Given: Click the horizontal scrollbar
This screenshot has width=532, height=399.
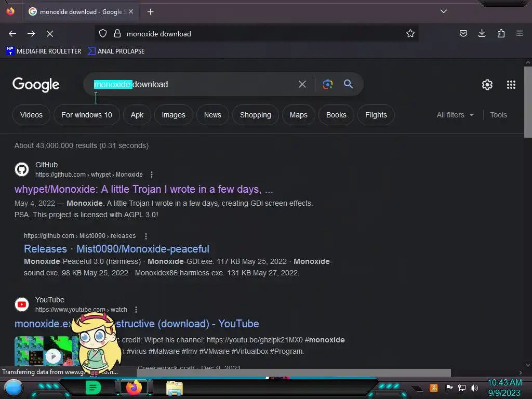Looking at the screenshot, I should pos(294,373).
